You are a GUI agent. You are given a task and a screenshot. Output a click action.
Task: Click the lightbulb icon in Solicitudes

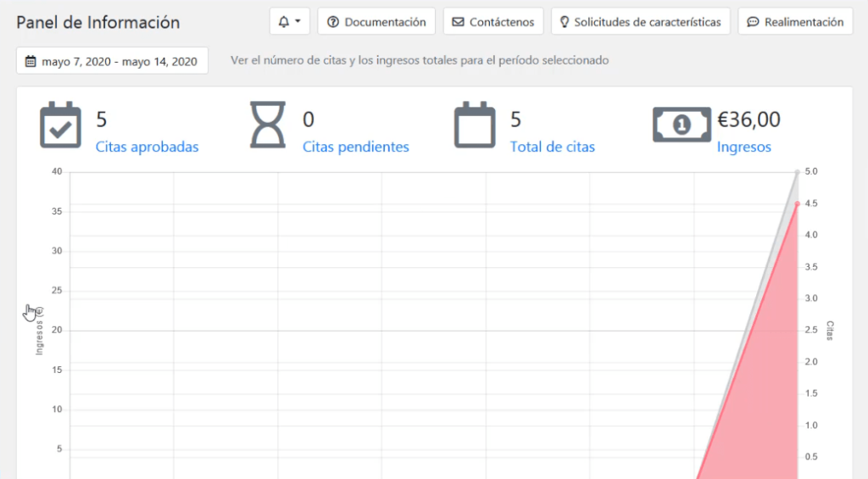click(564, 22)
